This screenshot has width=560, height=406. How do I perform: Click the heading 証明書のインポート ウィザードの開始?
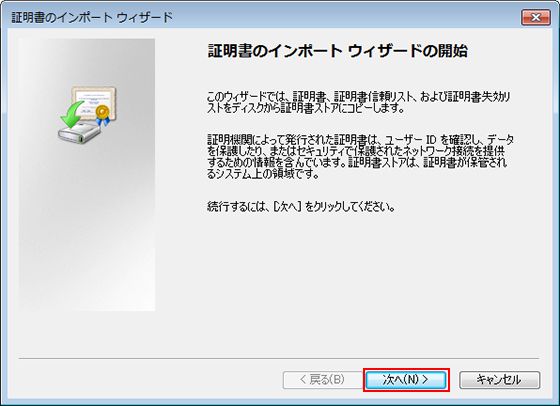pyautogui.click(x=338, y=51)
